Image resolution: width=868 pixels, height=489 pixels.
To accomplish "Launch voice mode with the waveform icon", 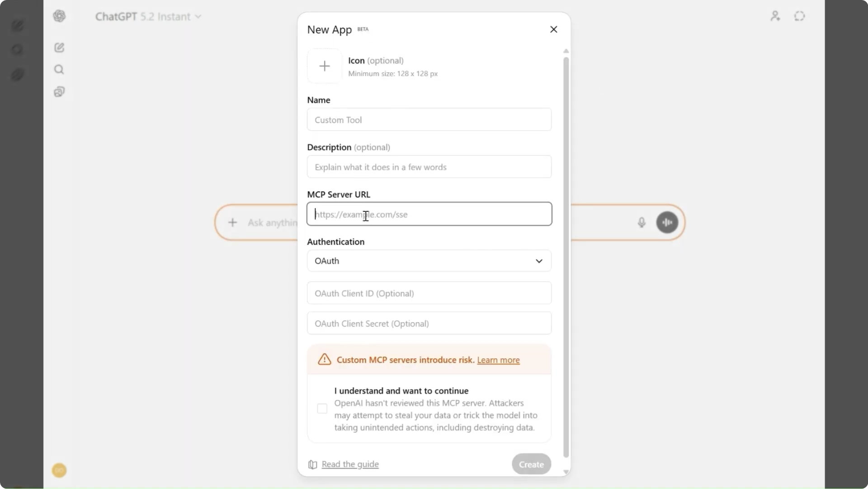I will 667,222.
